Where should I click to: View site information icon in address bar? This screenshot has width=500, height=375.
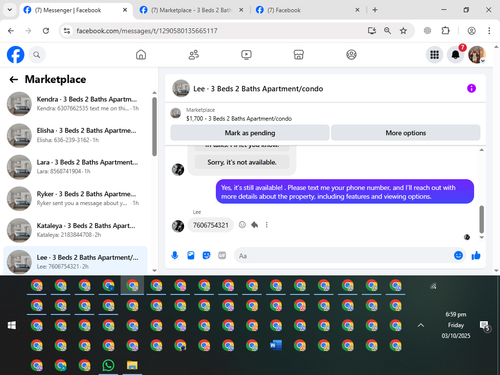point(67,31)
